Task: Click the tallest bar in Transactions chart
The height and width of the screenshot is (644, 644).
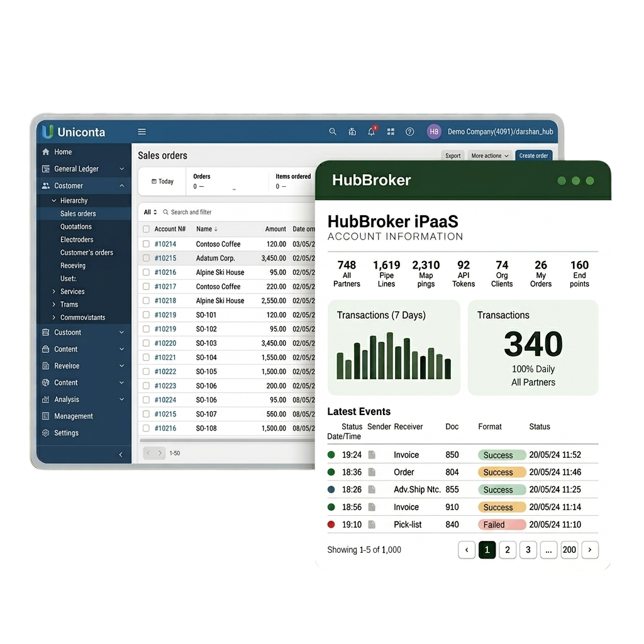Action: (390, 356)
